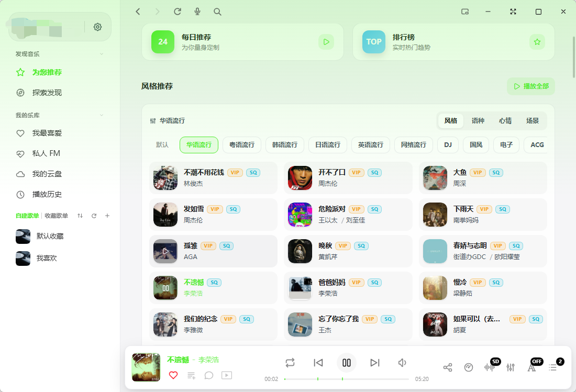Image resolution: width=576 pixels, height=392 pixels.
Task: Switch to the 心情 tab
Action: pyautogui.click(x=505, y=121)
